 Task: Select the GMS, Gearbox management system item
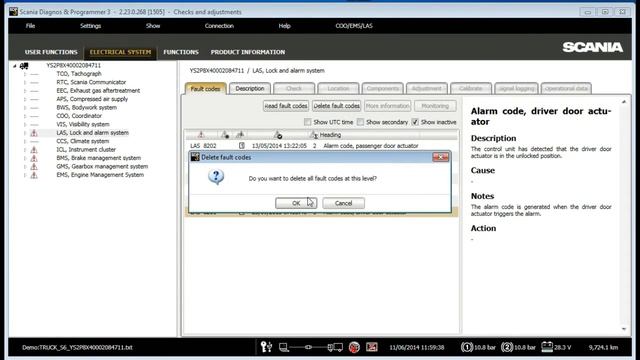click(102, 167)
